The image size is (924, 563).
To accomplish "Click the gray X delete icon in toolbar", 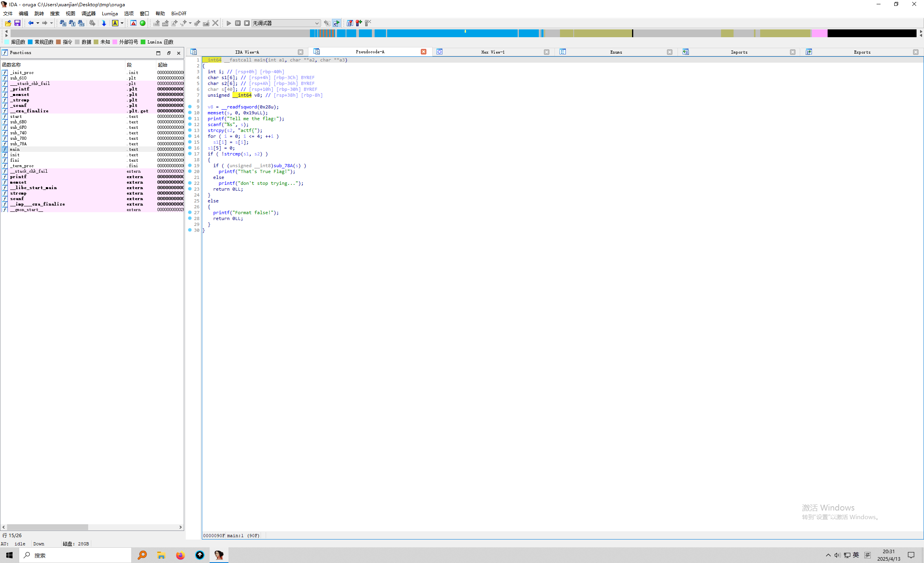I will pos(215,23).
